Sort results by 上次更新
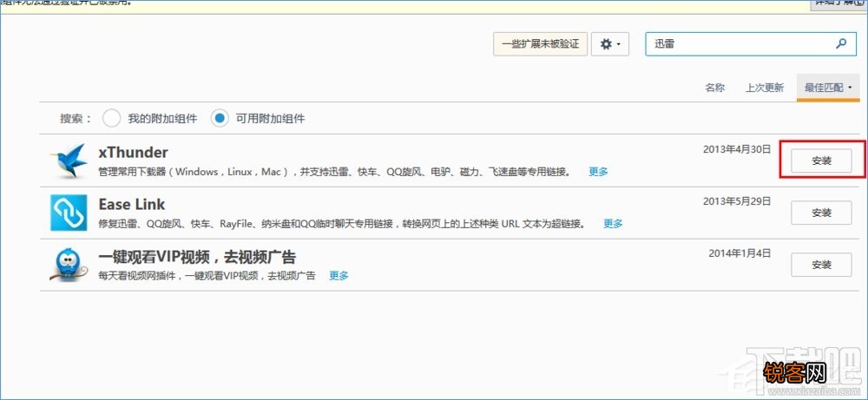 pyautogui.click(x=765, y=88)
